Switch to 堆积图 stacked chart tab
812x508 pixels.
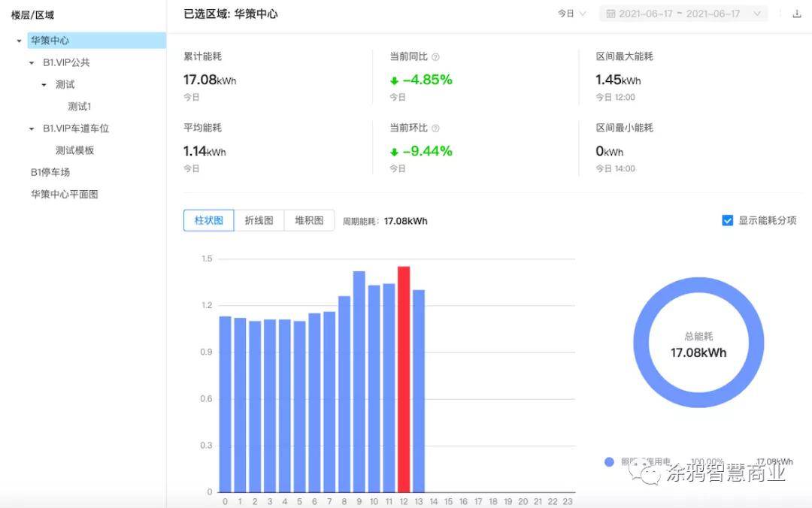point(309,221)
